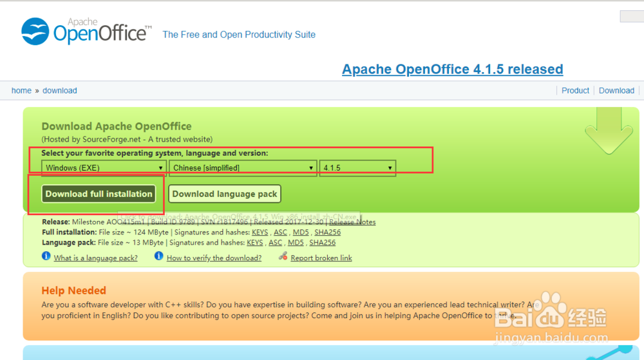Open the language dropdown showing Chinese [simplified]
Viewport: 644px width, 360px height.
click(x=243, y=168)
